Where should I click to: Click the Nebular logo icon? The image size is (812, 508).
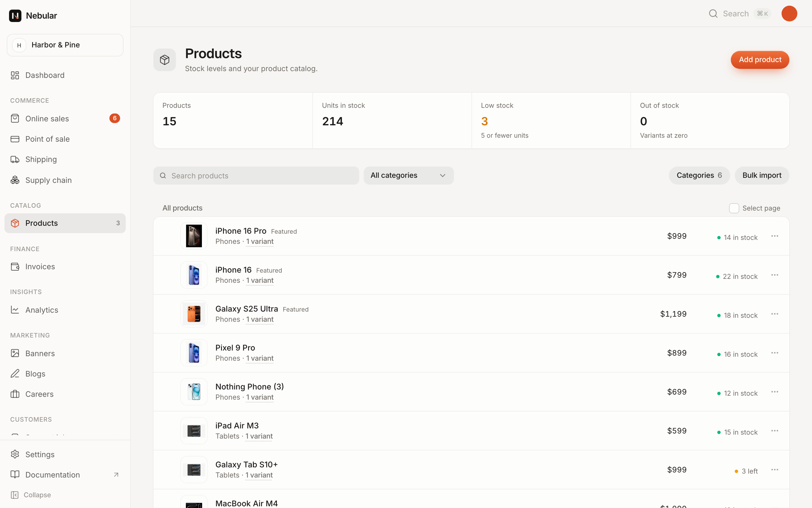point(15,16)
